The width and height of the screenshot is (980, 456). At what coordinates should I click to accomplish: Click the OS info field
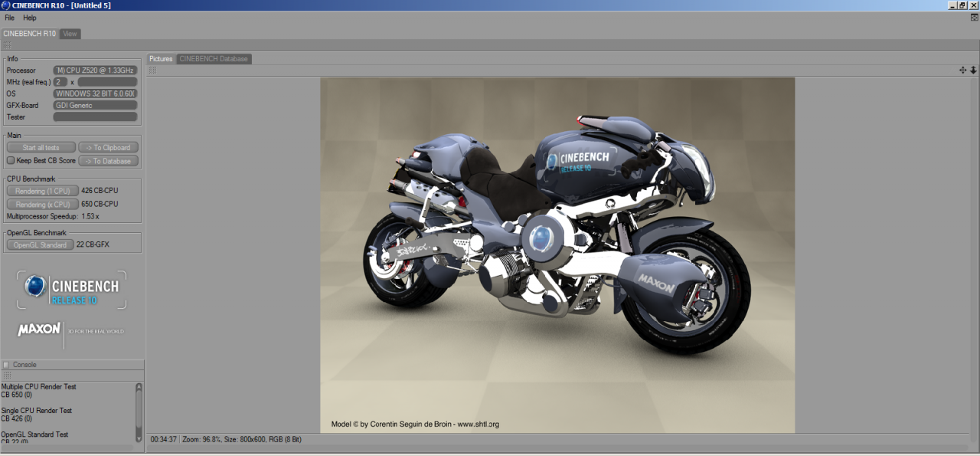[95, 93]
